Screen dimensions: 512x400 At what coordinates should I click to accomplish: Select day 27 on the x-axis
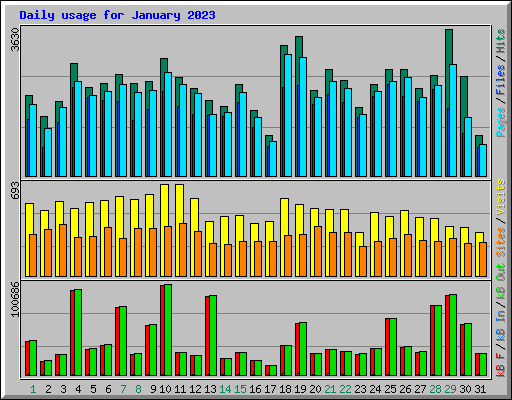coord(420,389)
